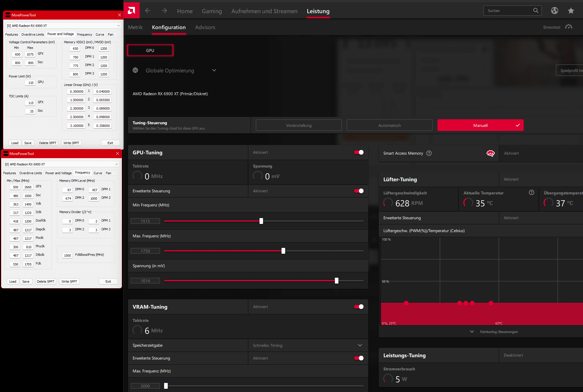Open GPU selector in lower MorePowerTool
This screenshot has width=583, height=392.
61,164
